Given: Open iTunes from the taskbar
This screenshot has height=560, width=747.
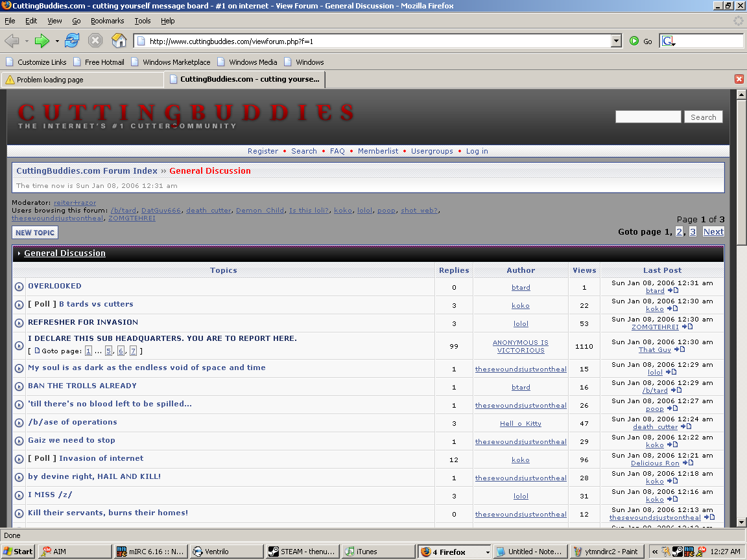Looking at the screenshot, I should pos(377,552).
